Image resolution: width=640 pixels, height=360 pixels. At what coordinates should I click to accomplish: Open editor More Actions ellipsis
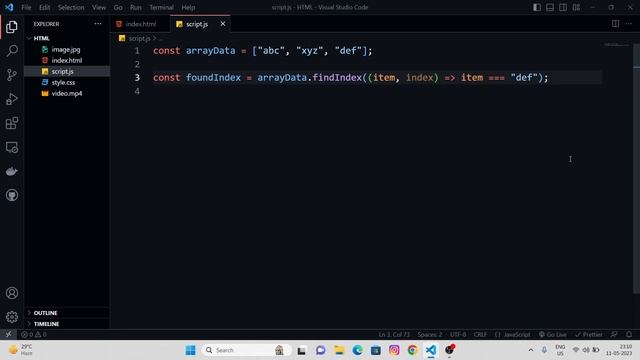[629, 24]
